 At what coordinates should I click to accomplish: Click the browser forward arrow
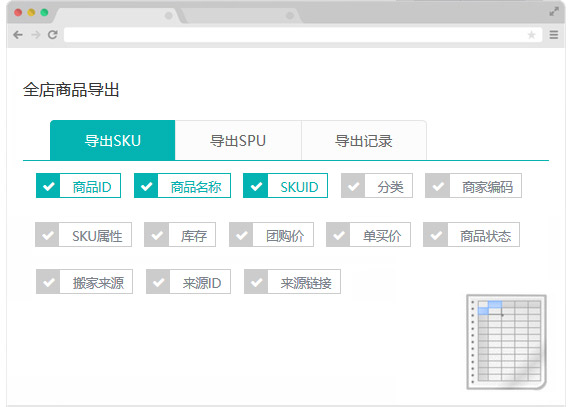36,35
